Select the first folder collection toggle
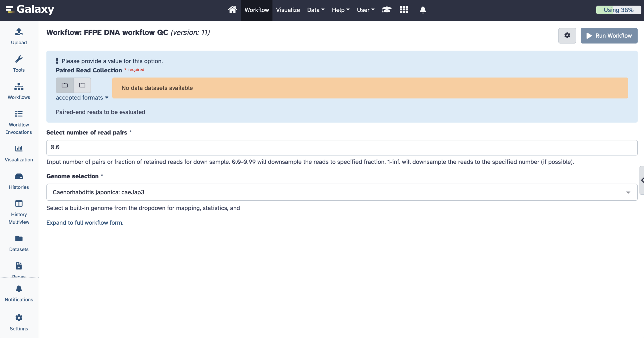This screenshot has height=338, width=644. tap(65, 85)
